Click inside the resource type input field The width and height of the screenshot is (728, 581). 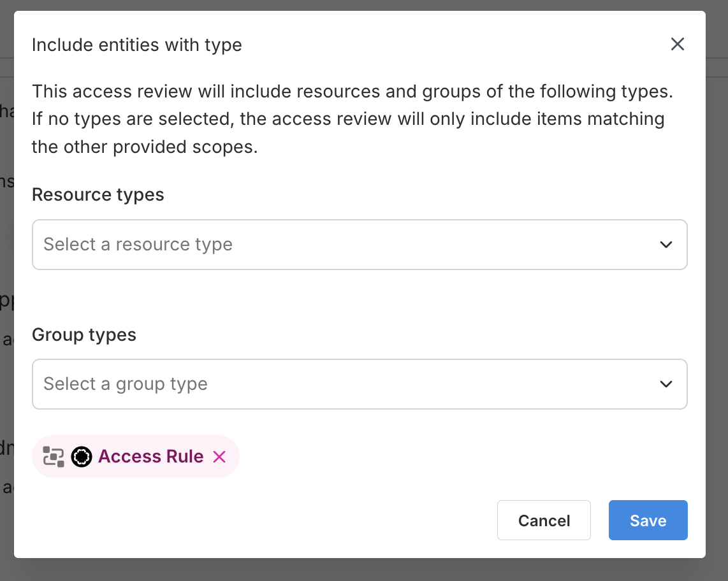[x=255, y=245]
